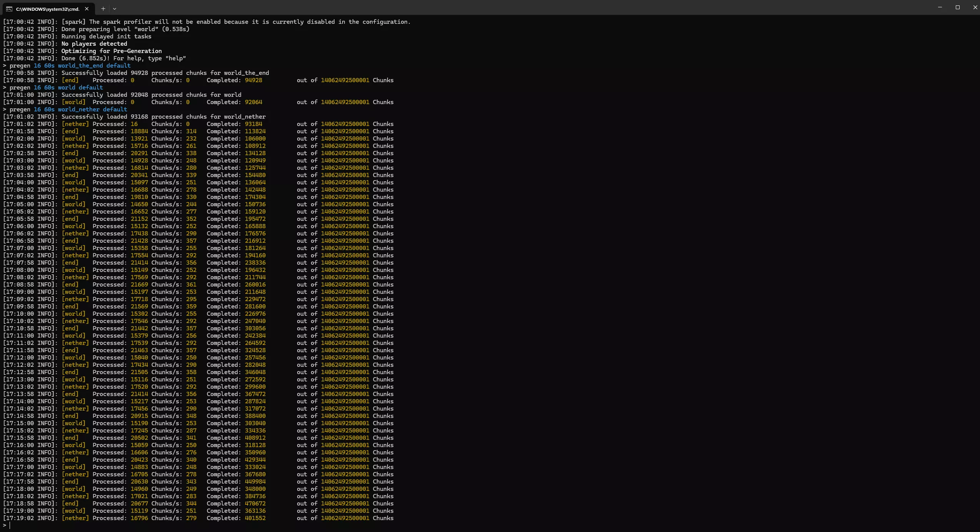The height and width of the screenshot is (532, 980).
Task: Click Completed value 94928 in end row
Action: [x=253, y=80]
